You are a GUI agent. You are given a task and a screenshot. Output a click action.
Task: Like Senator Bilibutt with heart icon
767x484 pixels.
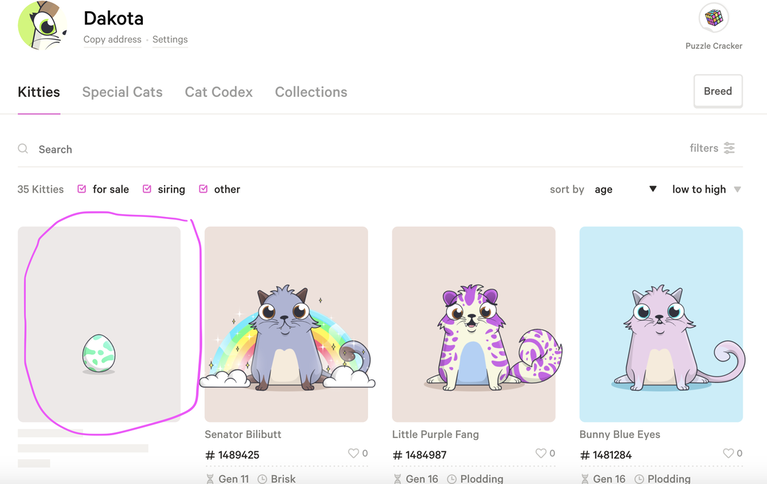(353, 454)
